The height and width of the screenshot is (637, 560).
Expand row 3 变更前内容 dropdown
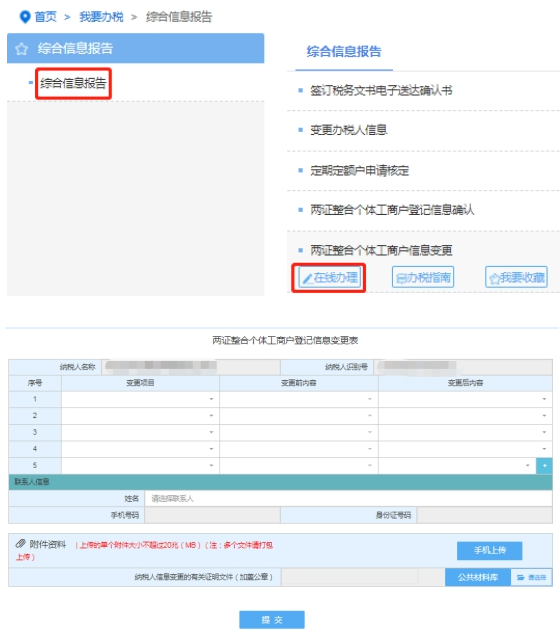click(299, 432)
